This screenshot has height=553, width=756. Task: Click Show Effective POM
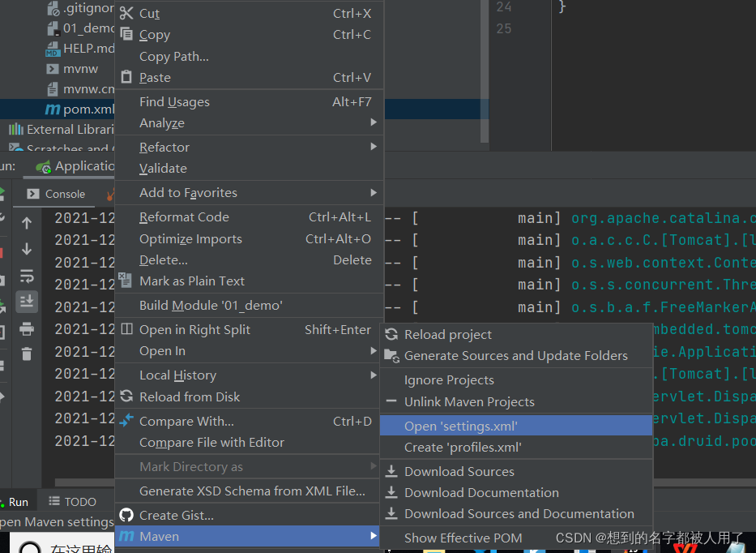[463, 538]
